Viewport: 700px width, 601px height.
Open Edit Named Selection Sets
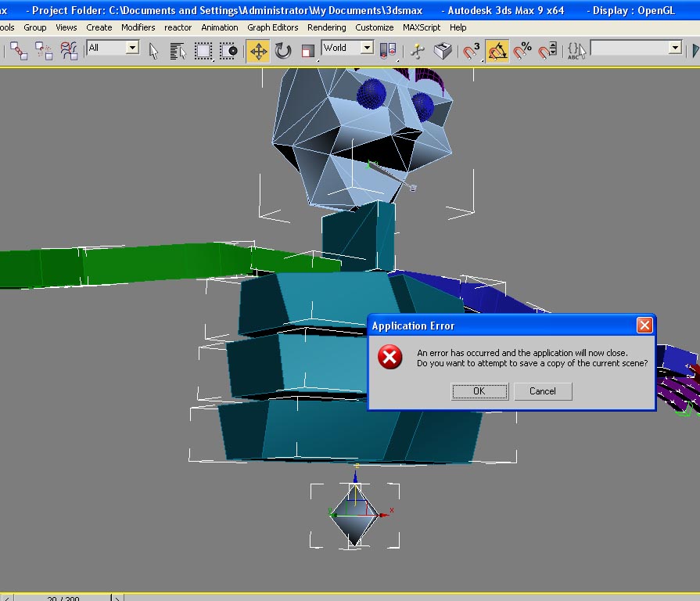pyautogui.click(x=576, y=51)
